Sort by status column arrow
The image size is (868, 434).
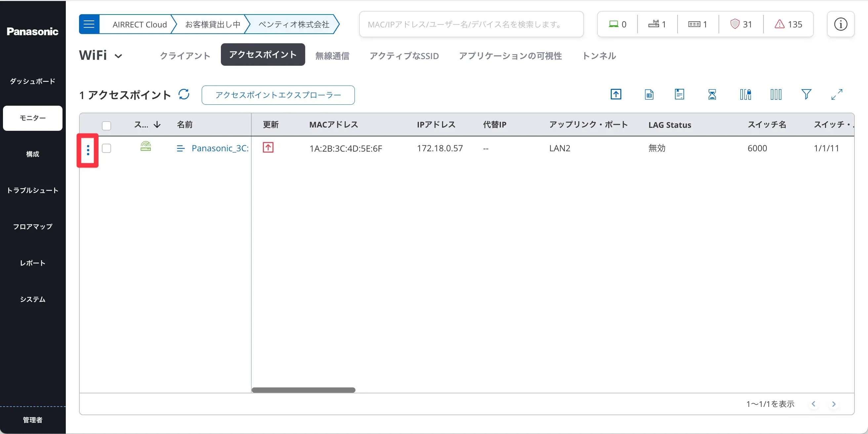click(157, 125)
